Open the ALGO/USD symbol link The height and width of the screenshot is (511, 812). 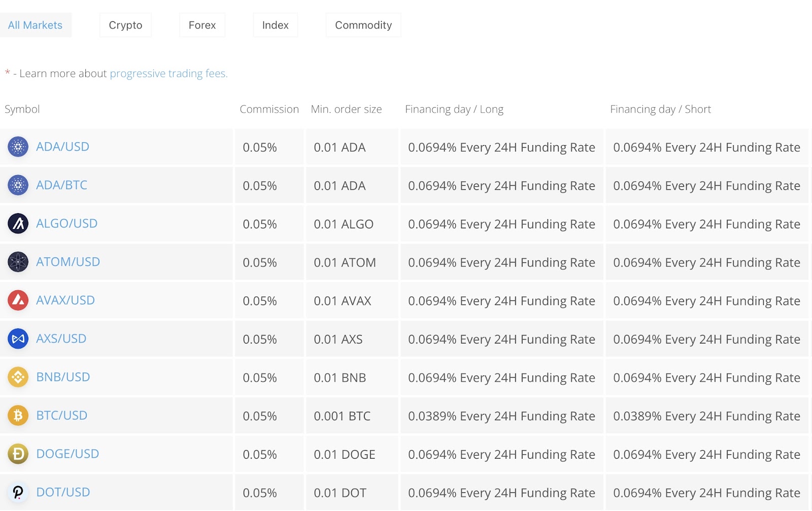click(66, 223)
